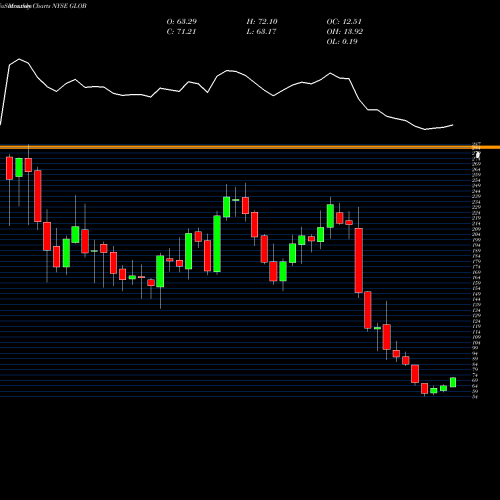Click the OH: 13.92 value
The height and width of the screenshot is (500, 500).
point(345,31)
